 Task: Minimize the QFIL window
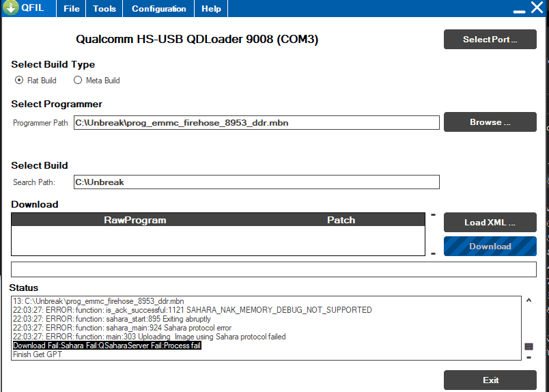[519, 12]
